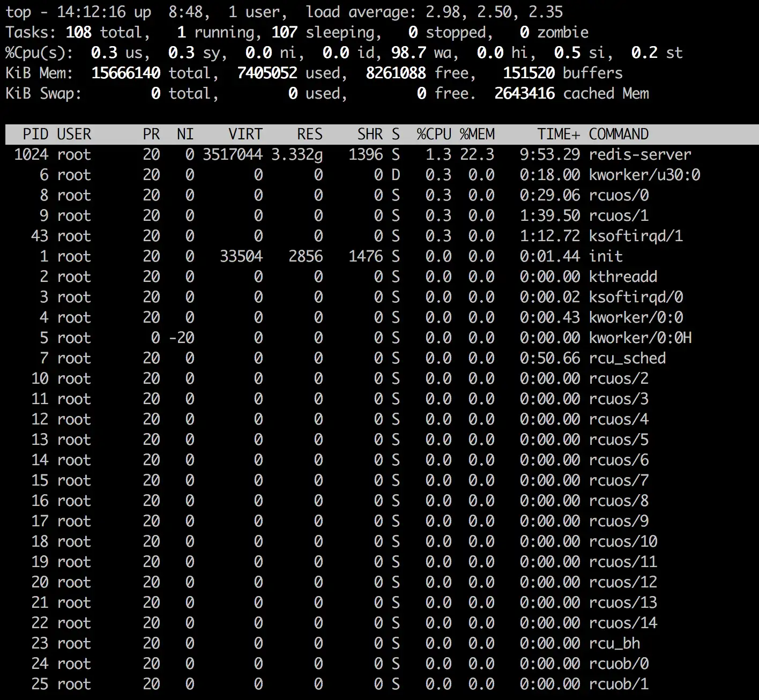759x700 pixels.
Task: Click the PID column header
Action: (35, 134)
